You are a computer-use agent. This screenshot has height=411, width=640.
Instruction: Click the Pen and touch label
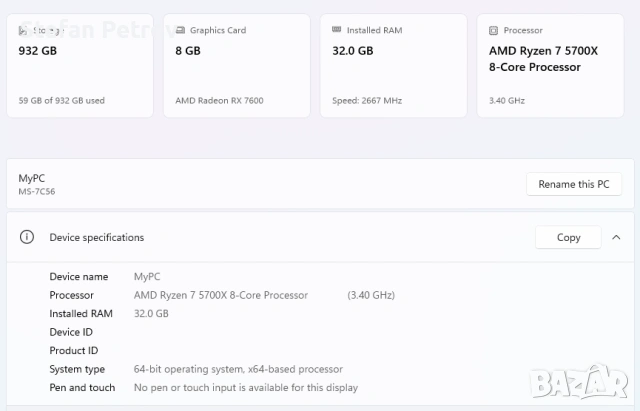pos(82,387)
